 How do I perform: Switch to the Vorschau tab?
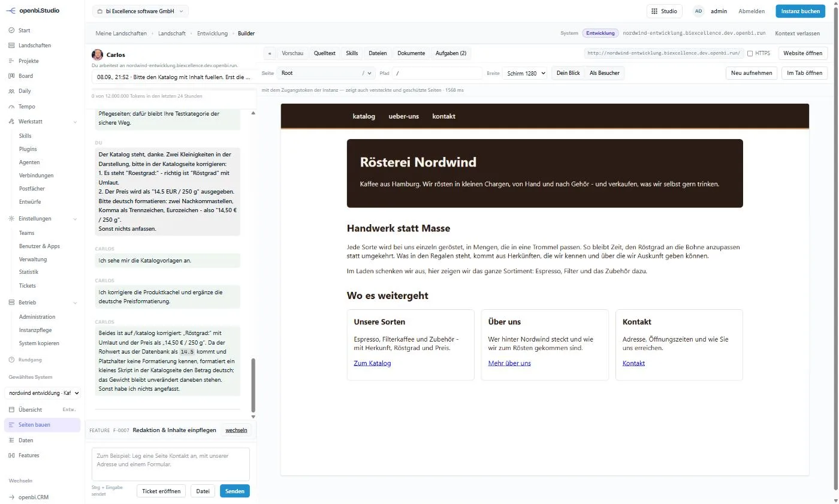292,53
